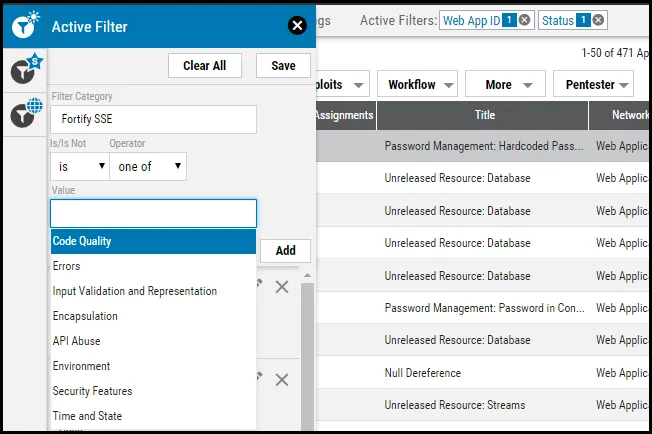Open the saved filters star icon
Image resolution: width=652 pixels, height=434 pixels.
[26, 69]
